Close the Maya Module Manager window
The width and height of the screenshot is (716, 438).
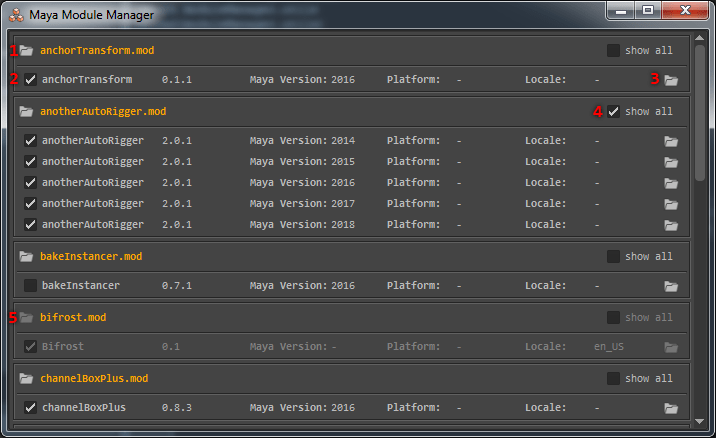click(685, 11)
